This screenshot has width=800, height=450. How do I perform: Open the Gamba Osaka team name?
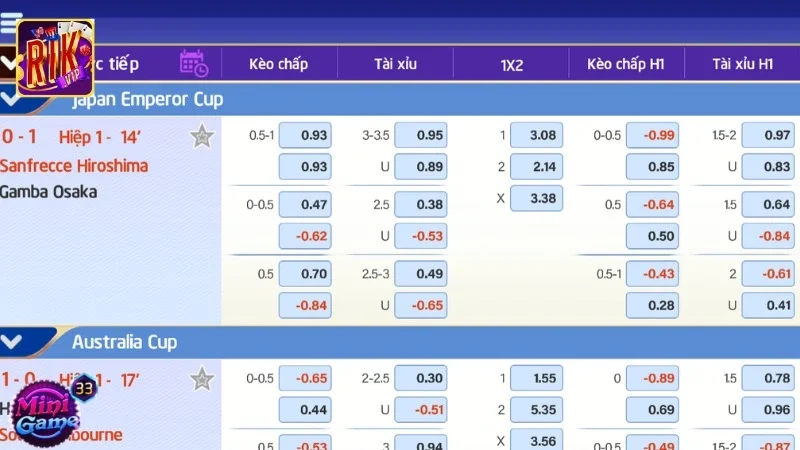pos(48,192)
